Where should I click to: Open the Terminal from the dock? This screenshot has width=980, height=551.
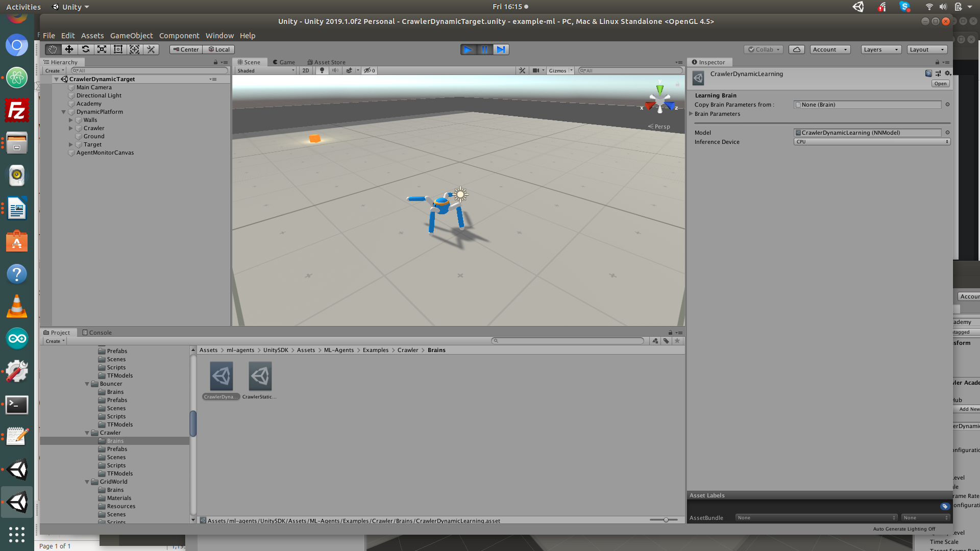17,405
